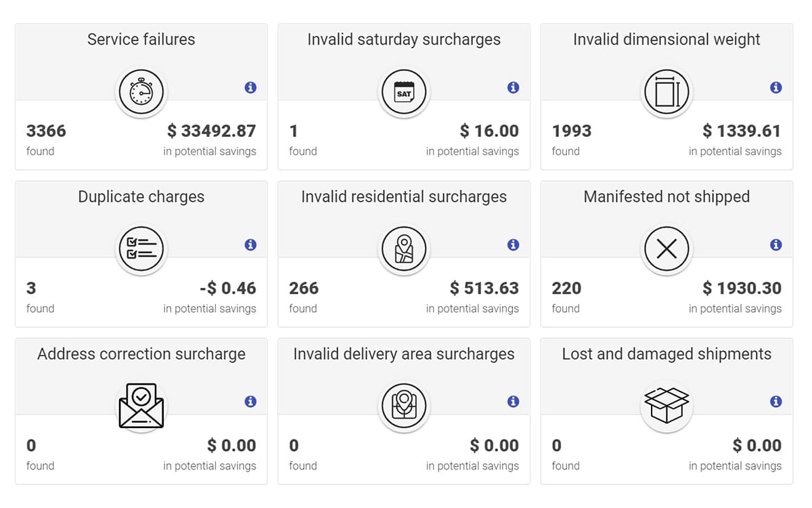Click the Invalid dimensional weight box icon
Screen dimensions: 812x508
(667, 92)
